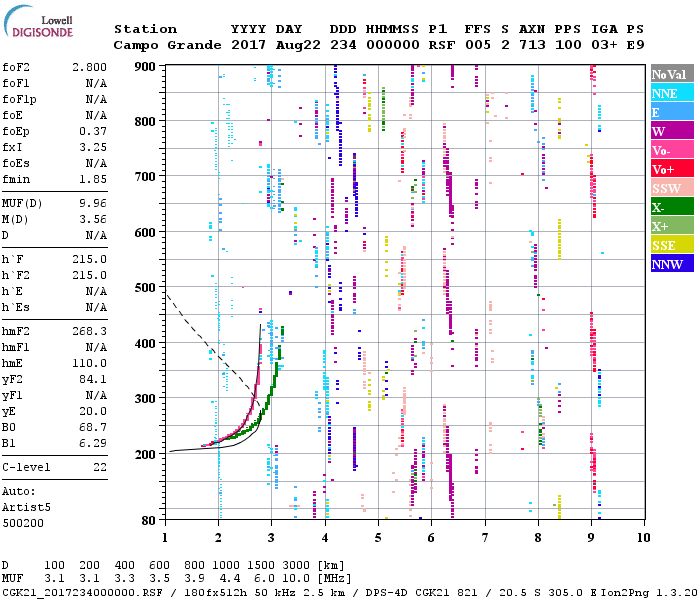Screen dimensions: 700x600
Task: Select the Vo- pink legend entry
Action: click(x=670, y=150)
